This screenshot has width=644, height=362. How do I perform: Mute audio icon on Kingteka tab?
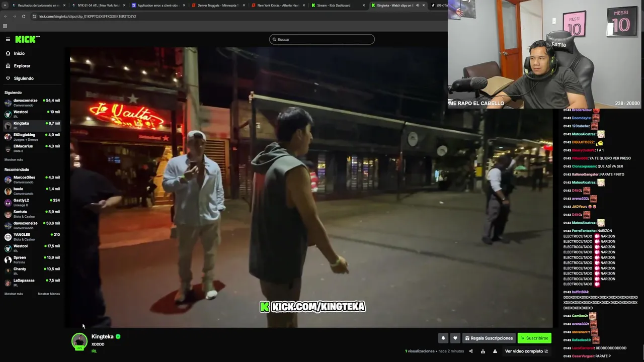tap(417, 5)
